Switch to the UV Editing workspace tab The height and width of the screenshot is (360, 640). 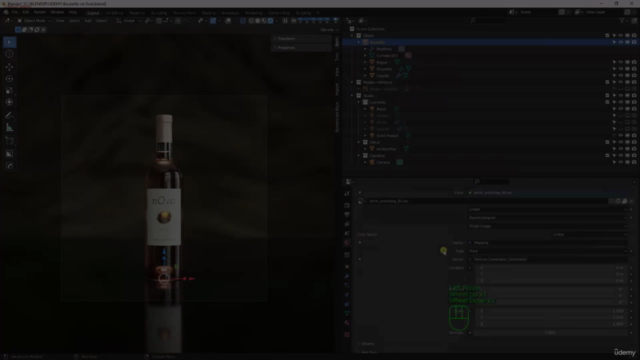(114, 13)
